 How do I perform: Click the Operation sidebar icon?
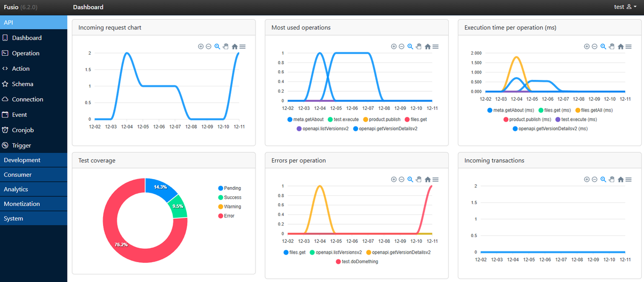tap(5, 53)
